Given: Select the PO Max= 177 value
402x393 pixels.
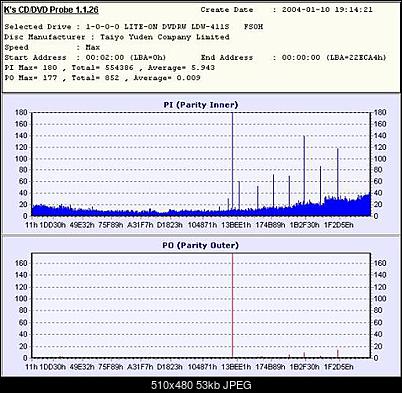Looking at the screenshot, I should [x=31, y=78].
